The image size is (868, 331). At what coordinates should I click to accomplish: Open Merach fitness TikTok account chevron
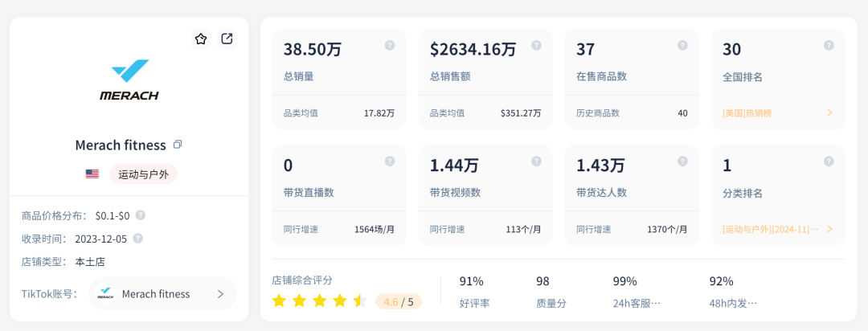point(220,294)
